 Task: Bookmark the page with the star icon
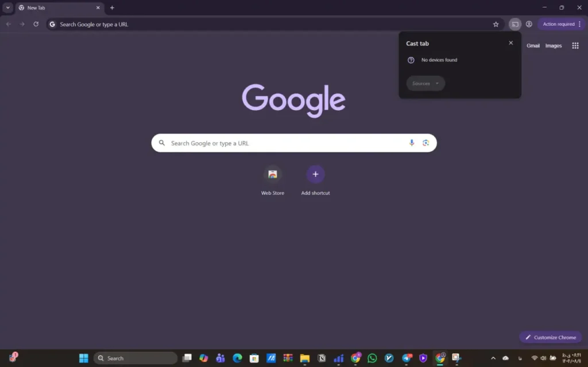pyautogui.click(x=496, y=24)
